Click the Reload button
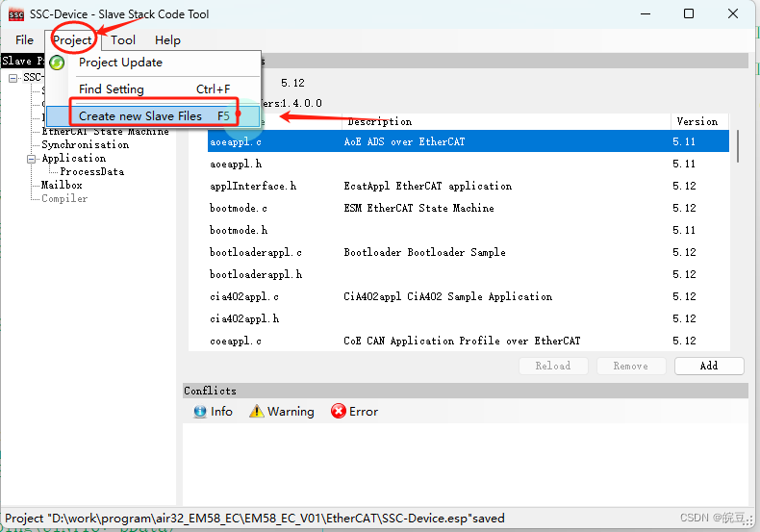Viewport: 760px width, 532px height. (553, 366)
